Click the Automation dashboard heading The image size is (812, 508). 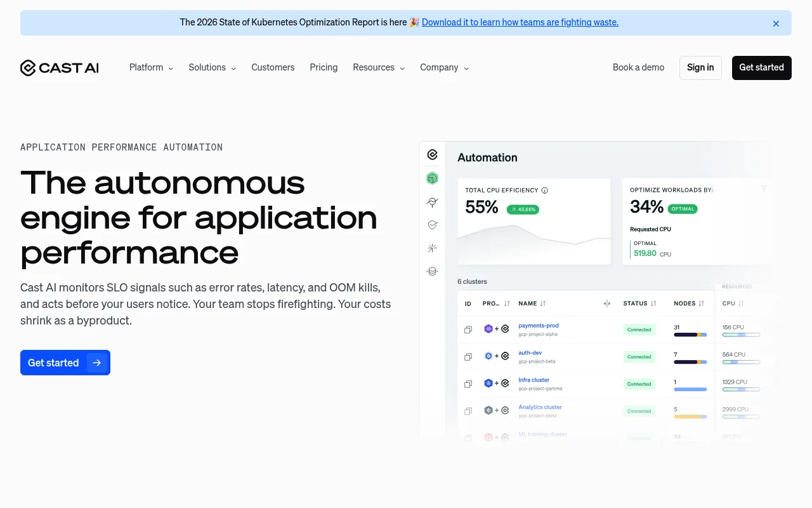tap(487, 157)
